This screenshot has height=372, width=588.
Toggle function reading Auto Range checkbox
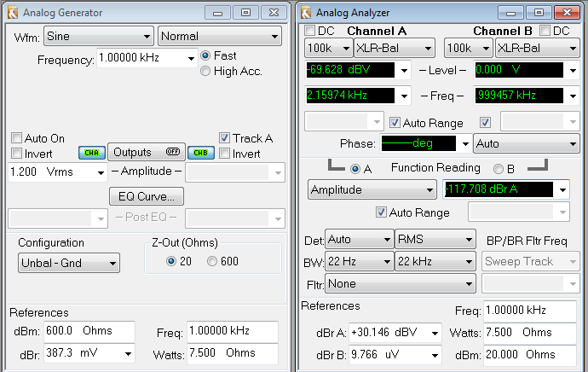tap(381, 212)
